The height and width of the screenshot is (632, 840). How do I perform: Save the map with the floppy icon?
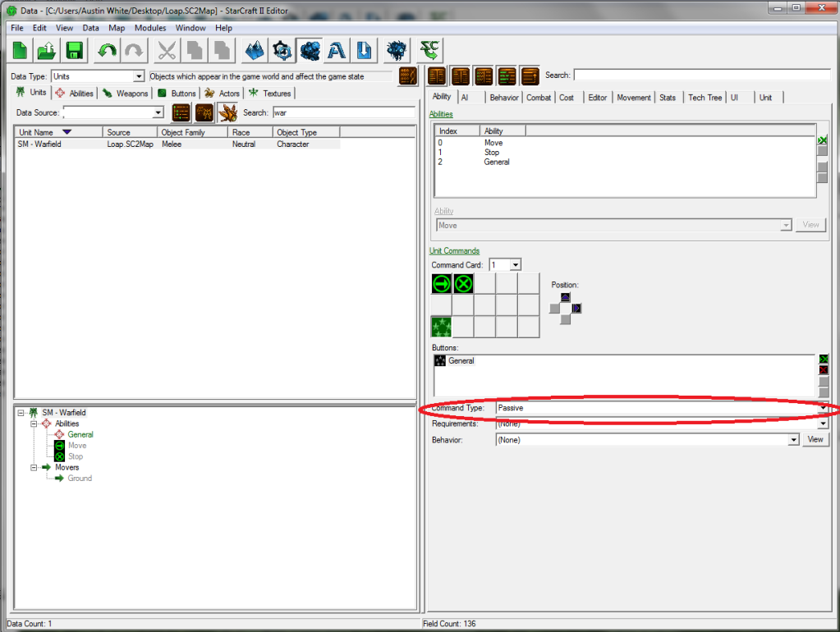tap(74, 51)
